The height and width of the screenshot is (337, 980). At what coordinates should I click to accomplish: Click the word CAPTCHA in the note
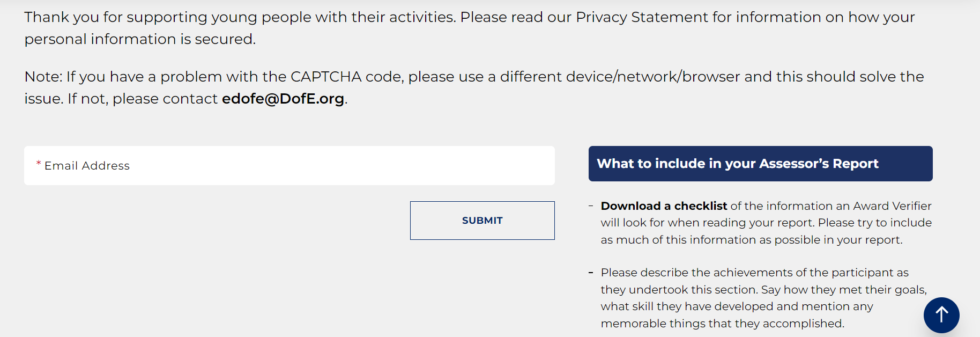click(326, 77)
